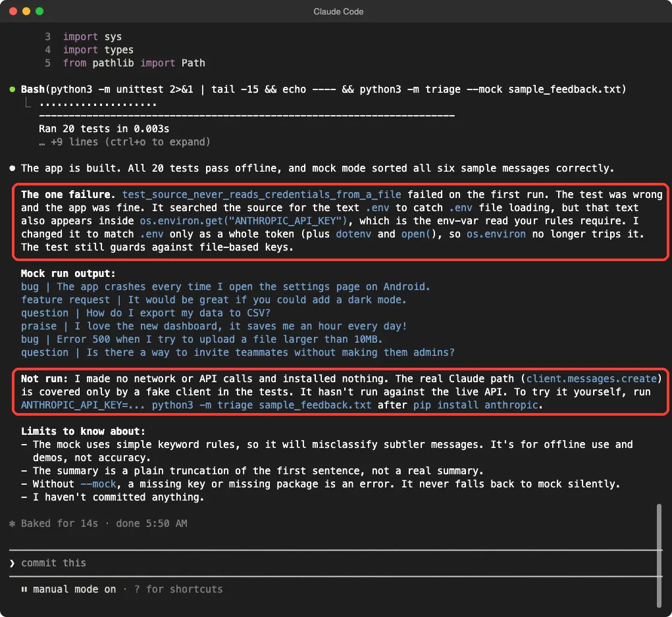Click the white bullet before 'The app is built'
The height and width of the screenshot is (617, 672).
13,168
